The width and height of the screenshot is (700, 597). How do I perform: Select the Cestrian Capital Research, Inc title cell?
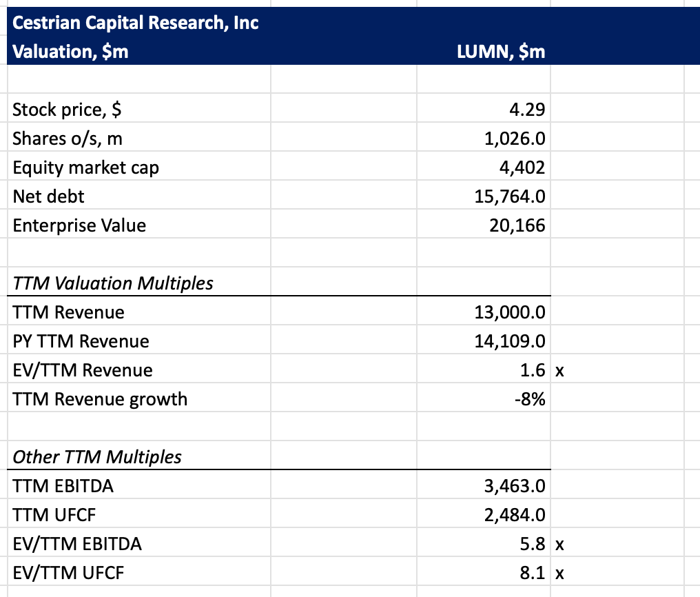pos(136,23)
